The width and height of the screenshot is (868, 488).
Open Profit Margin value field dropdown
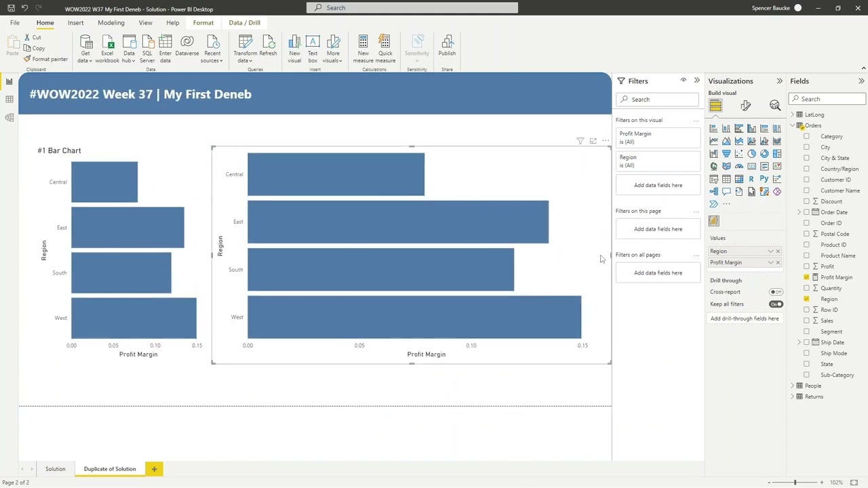(770, 263)
